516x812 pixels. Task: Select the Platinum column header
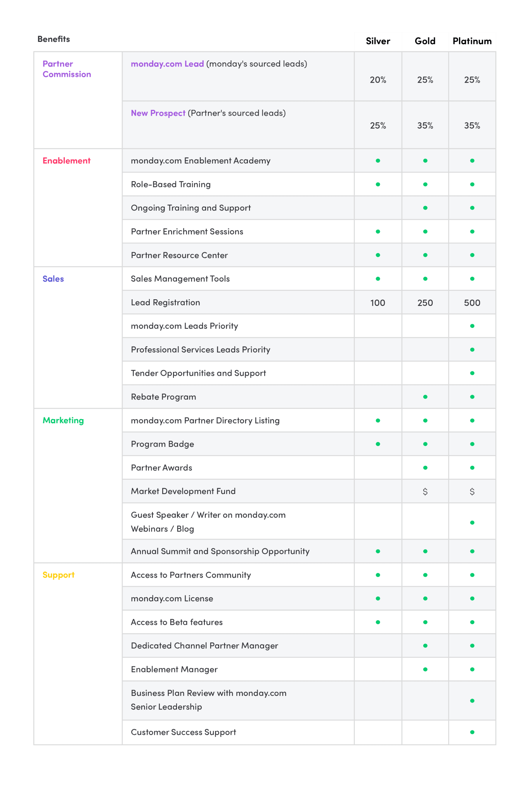[472, 41]
